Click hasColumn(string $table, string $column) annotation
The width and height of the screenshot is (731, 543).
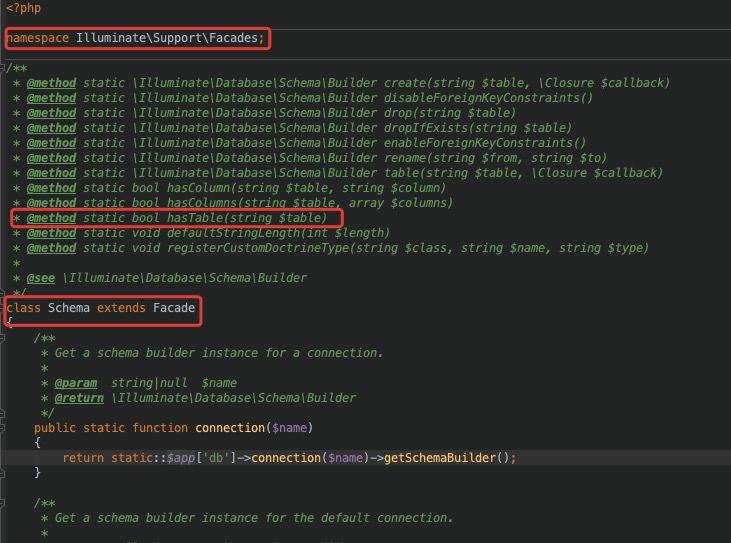306,188
